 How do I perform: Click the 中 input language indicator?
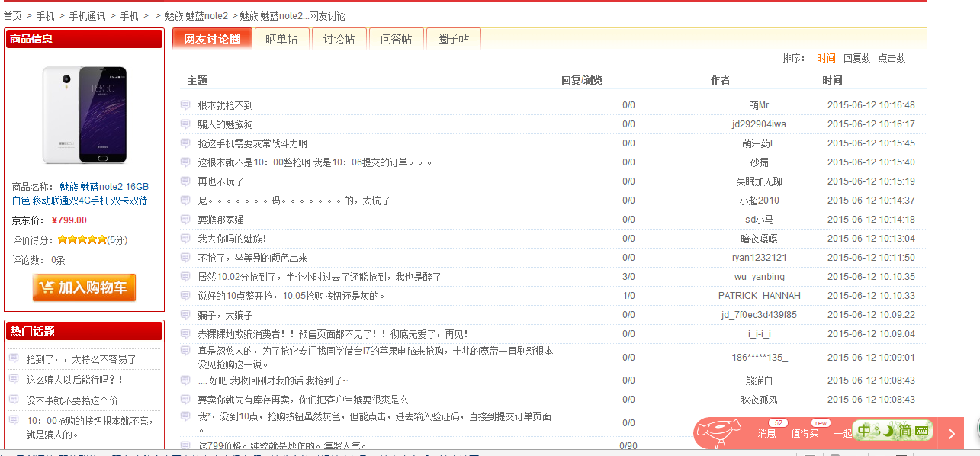pos(864,431)
